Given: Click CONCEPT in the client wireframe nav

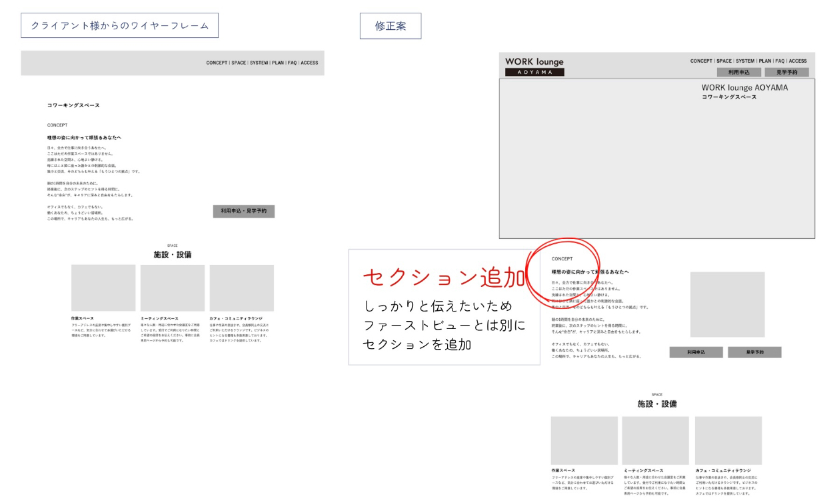Looking at the screenshot, I should coord(217,63).
